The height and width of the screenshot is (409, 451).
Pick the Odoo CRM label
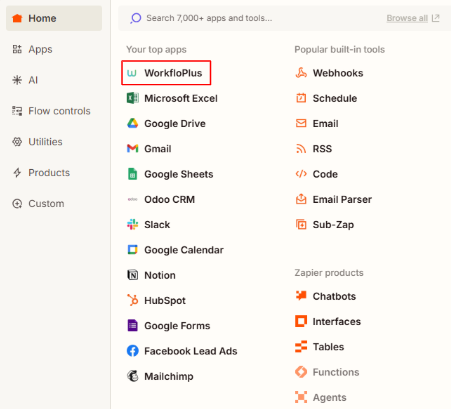169,199
